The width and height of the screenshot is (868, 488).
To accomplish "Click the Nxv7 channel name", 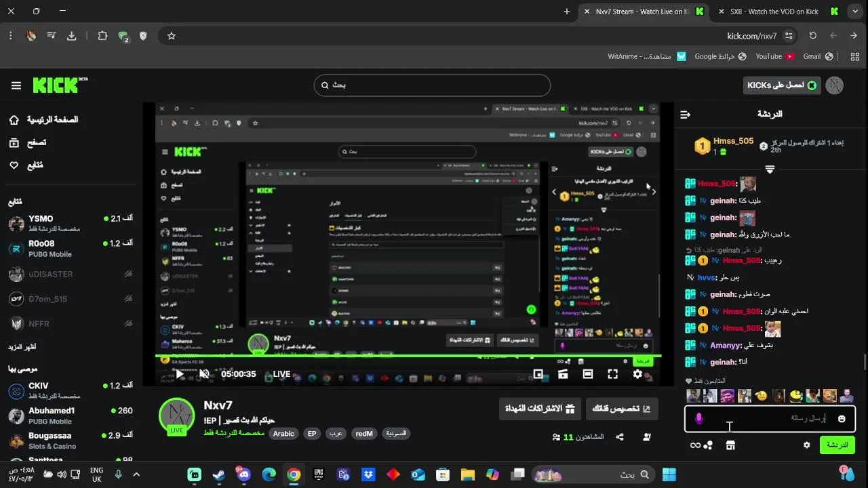I will coord(218,405).
